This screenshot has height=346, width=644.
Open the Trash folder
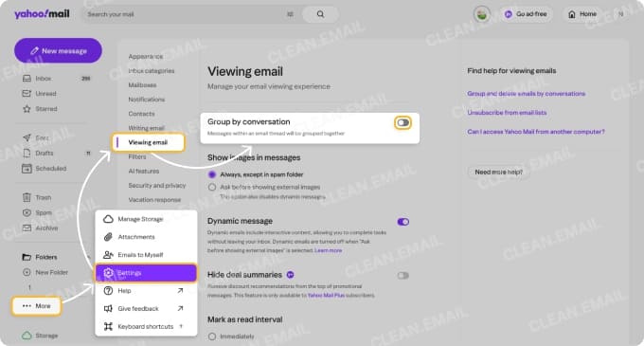pyautogui.click(x=44, y=198)
